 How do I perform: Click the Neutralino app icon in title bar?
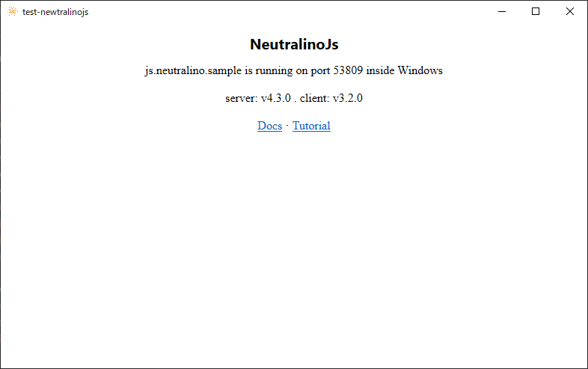click(x=13, y=12)
